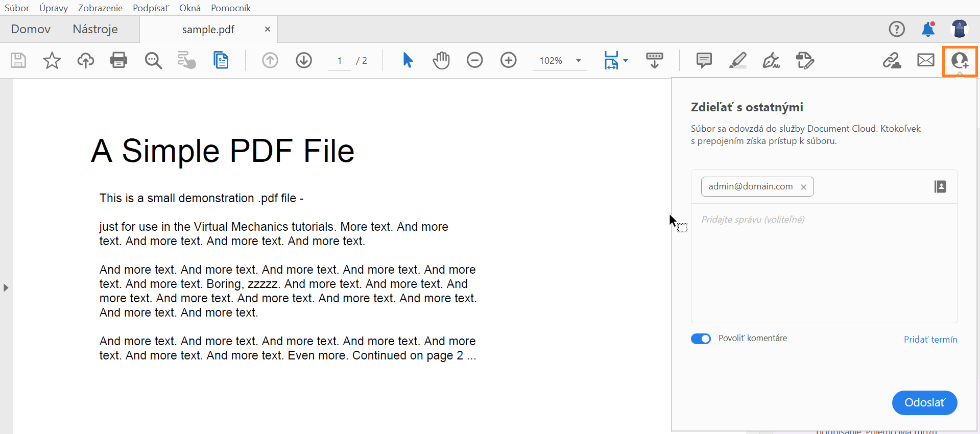The image size is (980, 434).
Task: Toggle Povoliť komentáre switch
Action: click(701, 339)
